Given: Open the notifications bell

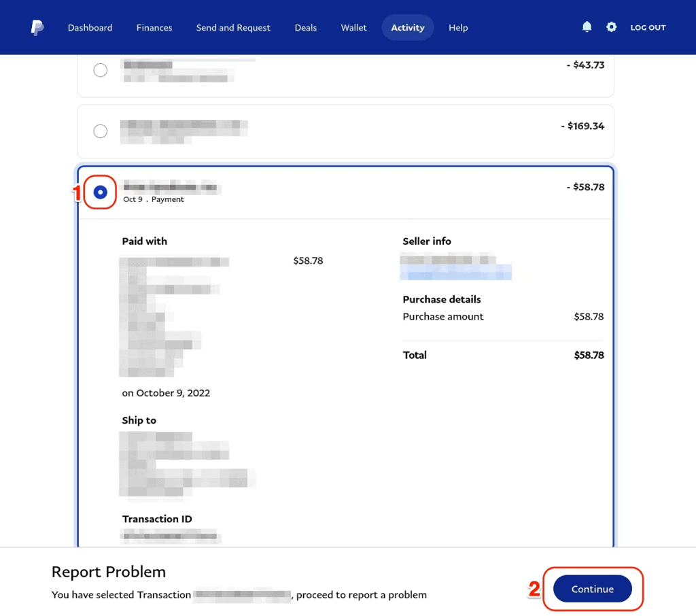Looking at the screenshot, I should (x=587, y=27).
